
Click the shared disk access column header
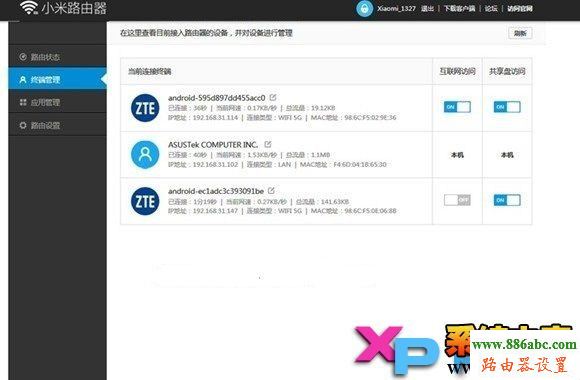tap(507, 71)
